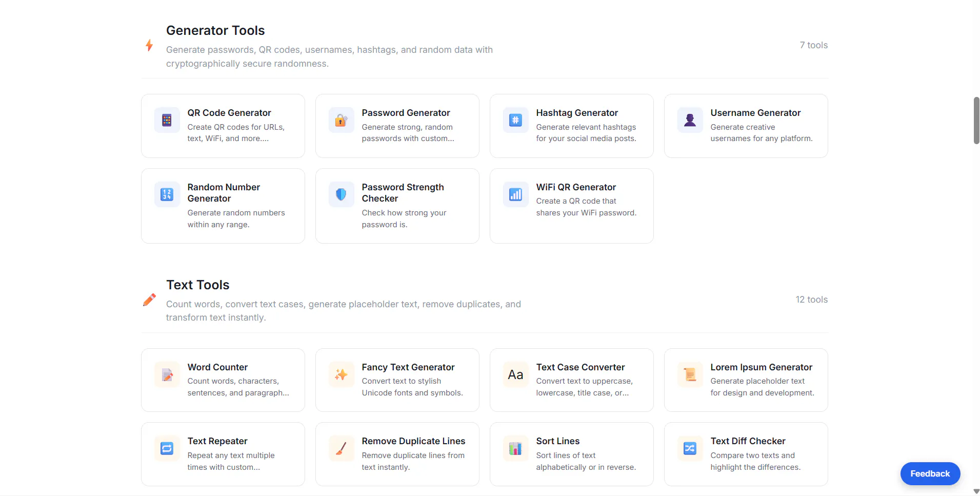
Task: Click the Lorem Ipsum Generator scroll icon
Action: tap(690, 374)
